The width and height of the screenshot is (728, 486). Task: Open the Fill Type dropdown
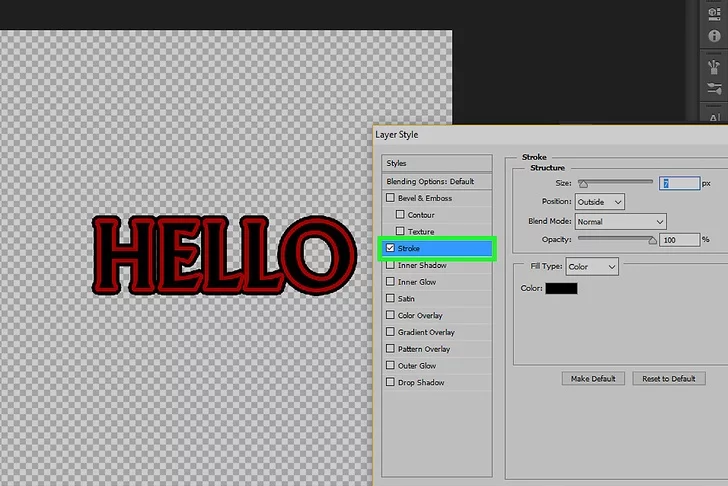(x=591, y=267)
